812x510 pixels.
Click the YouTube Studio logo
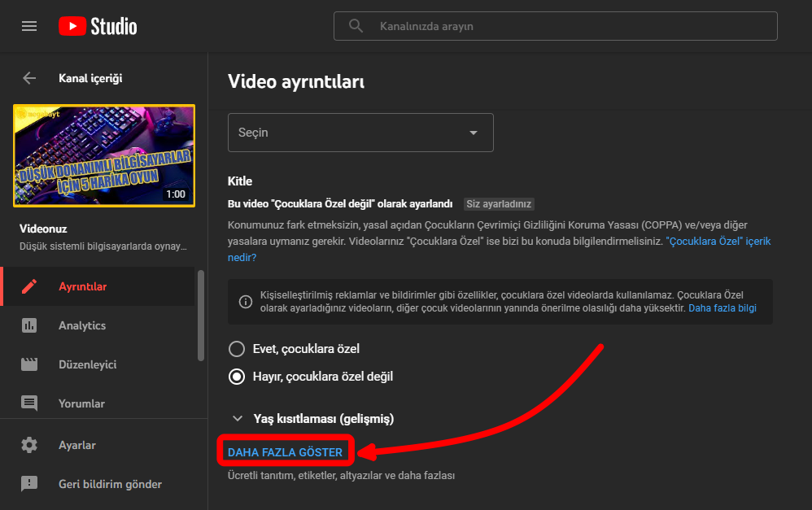tap(97, 25)
